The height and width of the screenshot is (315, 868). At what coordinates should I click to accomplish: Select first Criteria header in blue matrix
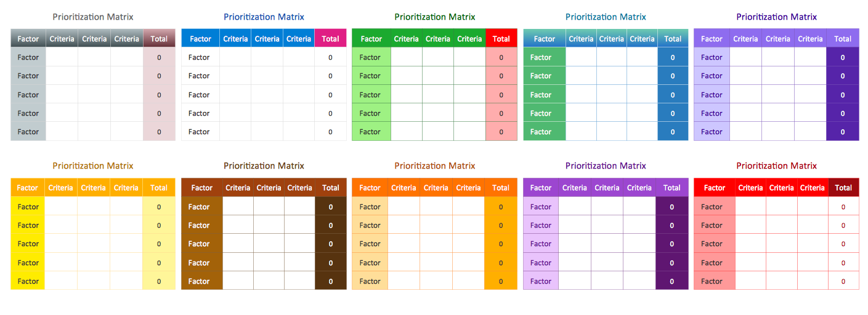point(235,39)
